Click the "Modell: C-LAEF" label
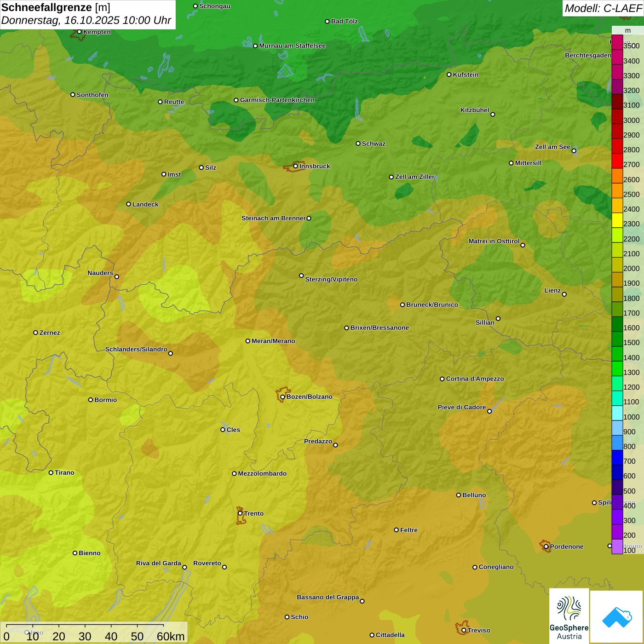The height and width of the screenshot is (644, 644). pyautogui.click(x=603, y=8)
